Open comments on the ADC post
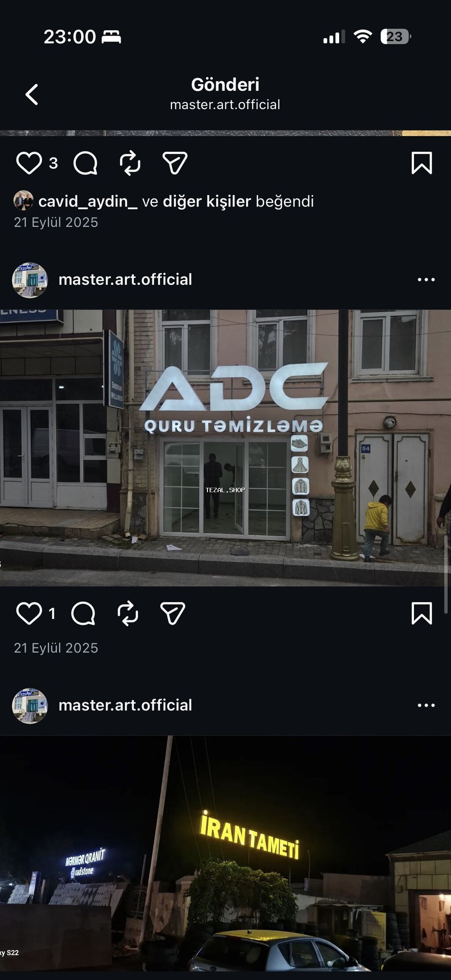This screenshot has height=980, width=451. click(x=83, y=613)
